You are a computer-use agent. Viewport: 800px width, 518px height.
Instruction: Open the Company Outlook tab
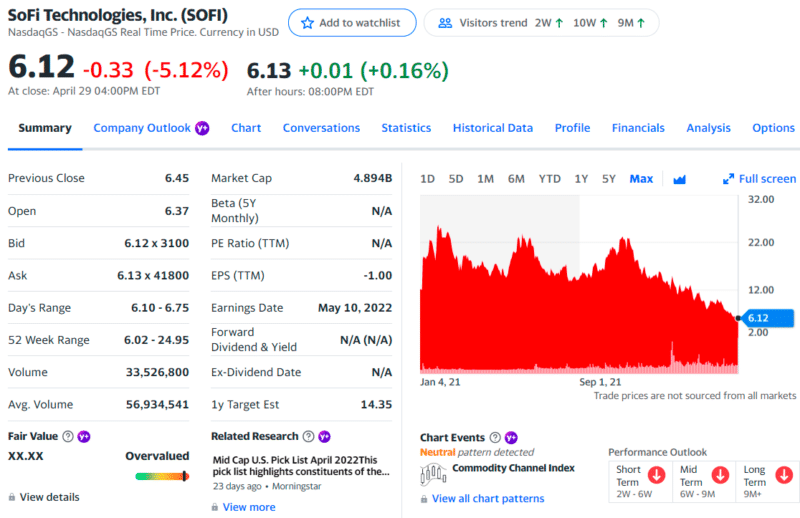[x=142, y=128]
